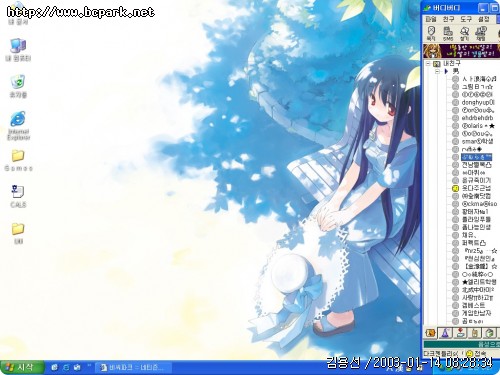
Task: Click the banner ad below the BuddyBuddy toolbar
Action: (462, 51)
